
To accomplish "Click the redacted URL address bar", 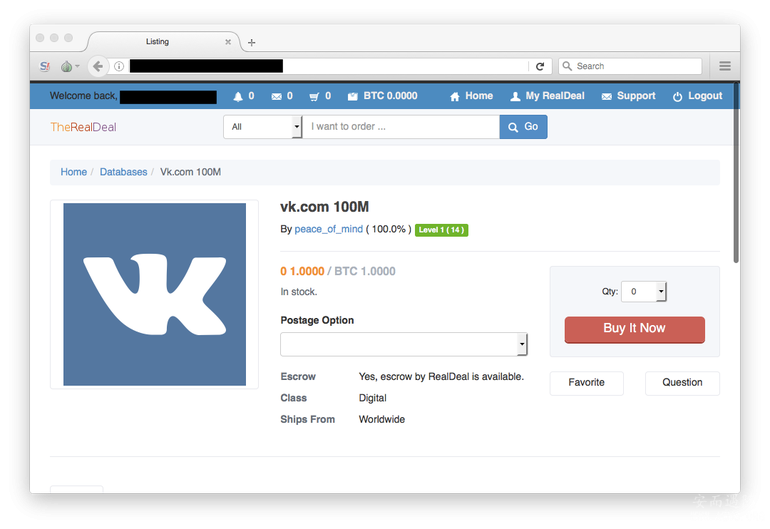I will (x=206, y=66).
